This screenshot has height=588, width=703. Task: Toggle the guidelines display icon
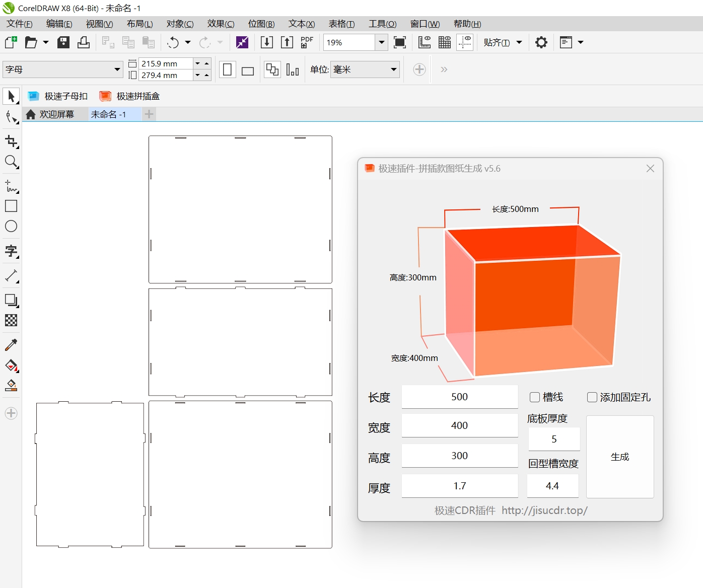pos(465,42)
